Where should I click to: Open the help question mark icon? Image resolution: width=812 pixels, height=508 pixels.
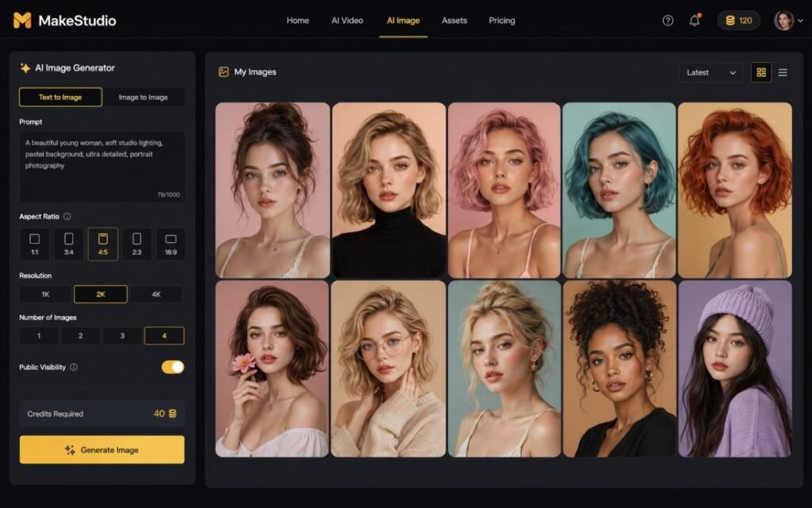(668, 21)
